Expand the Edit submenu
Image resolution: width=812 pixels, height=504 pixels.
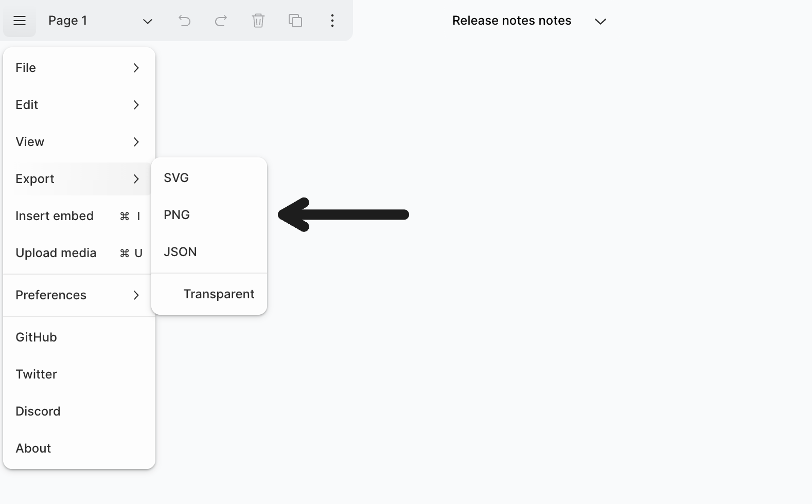pyautogui.click(x=78, y=105)
